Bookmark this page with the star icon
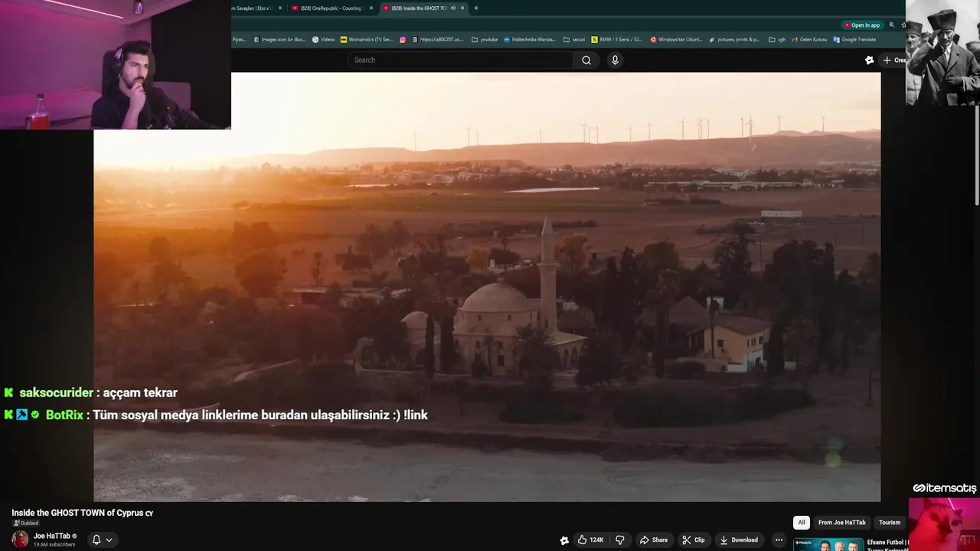 pos(902,25)
